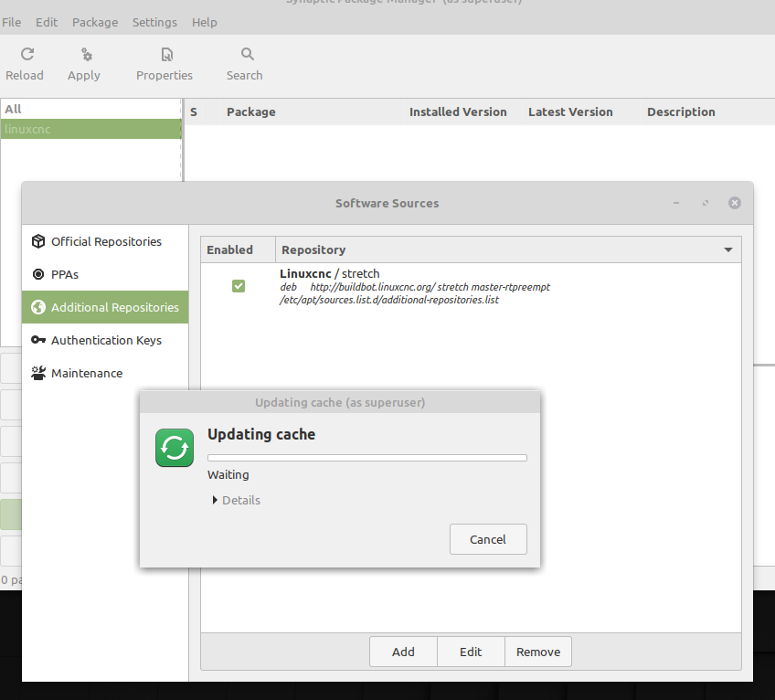The image size is (775, 700).
Task: Open package Properties from the toolbar
Action: click(x=165, y=55)
